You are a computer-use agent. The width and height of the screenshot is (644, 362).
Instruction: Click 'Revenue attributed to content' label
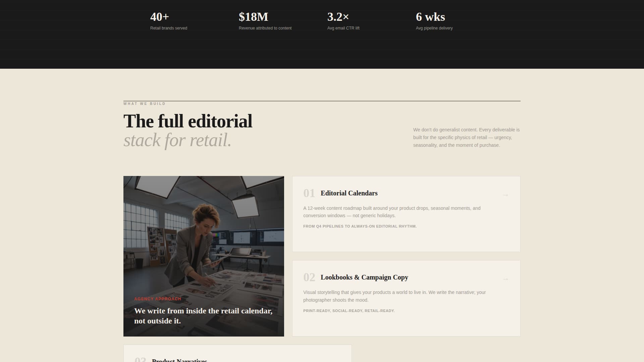(x=265, y=28)
